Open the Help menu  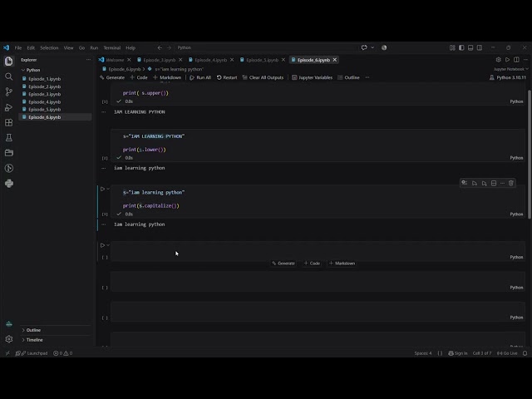pyautogui.click(x=131, y=48)
